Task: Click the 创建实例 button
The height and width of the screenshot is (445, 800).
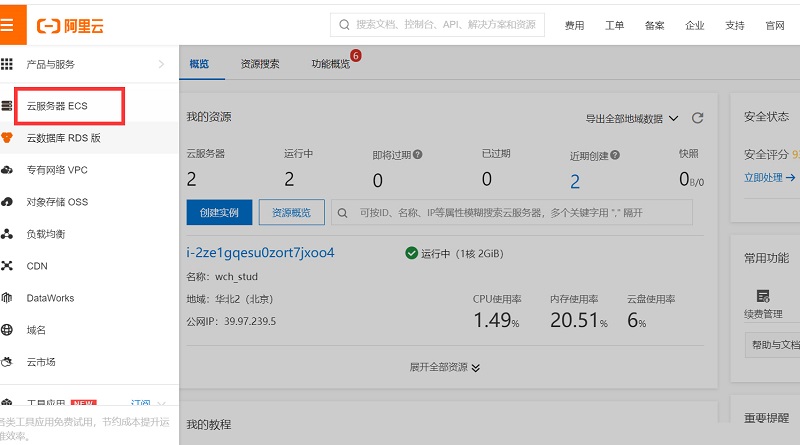Action: click(219, 212)
